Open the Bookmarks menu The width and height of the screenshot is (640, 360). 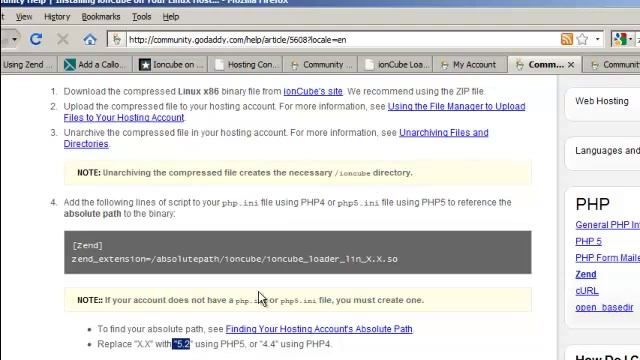pos(101,17)
